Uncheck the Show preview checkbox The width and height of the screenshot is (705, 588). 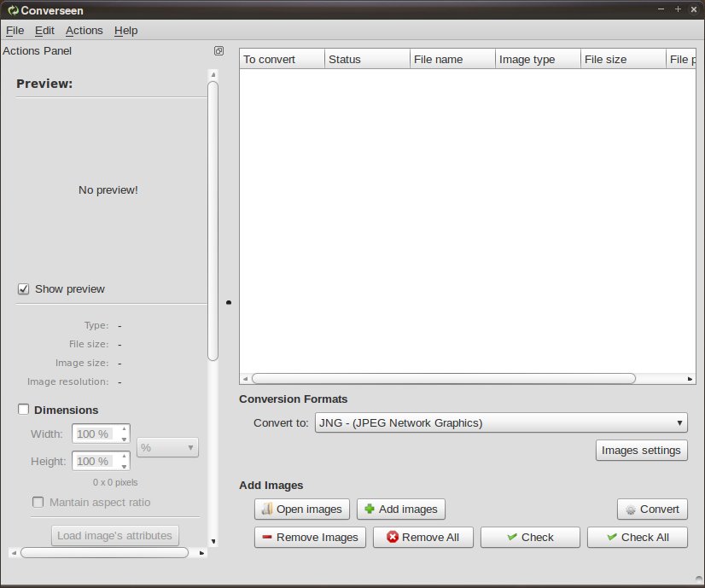pos(23,289)
